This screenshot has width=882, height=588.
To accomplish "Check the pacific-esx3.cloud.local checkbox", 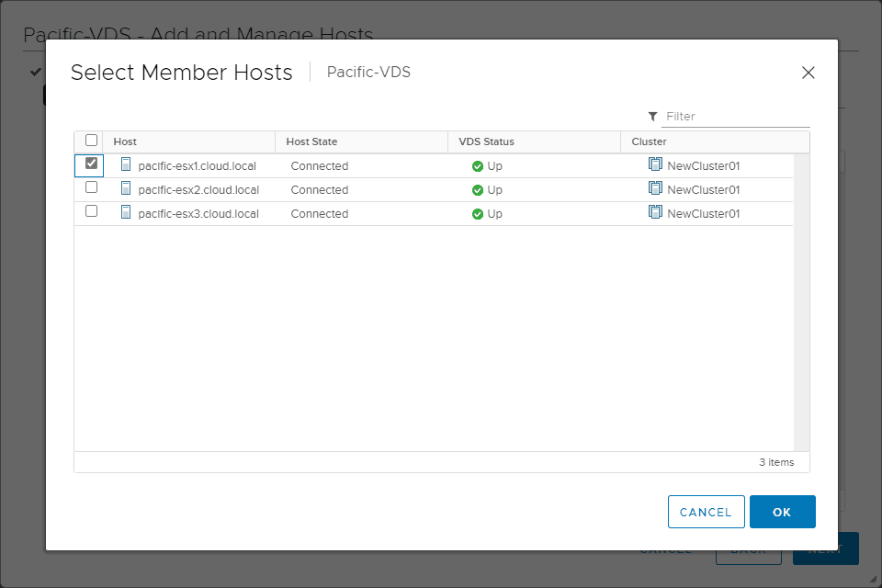I will click(x=91, y=211).
